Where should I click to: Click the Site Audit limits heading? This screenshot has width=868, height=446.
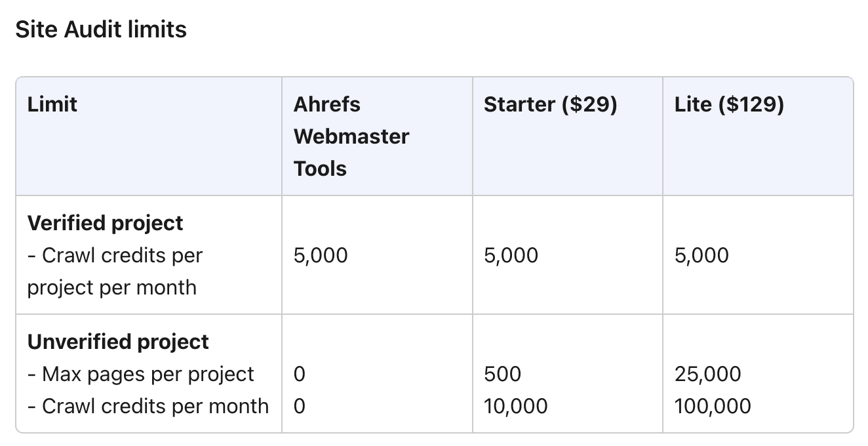[101, 30]
